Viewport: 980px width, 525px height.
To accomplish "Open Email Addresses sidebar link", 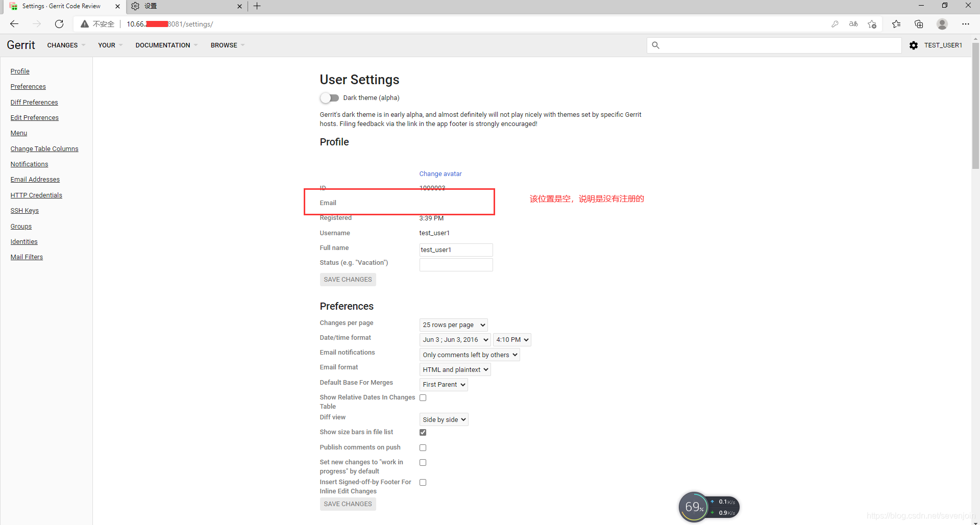I will tap(35, 180).
